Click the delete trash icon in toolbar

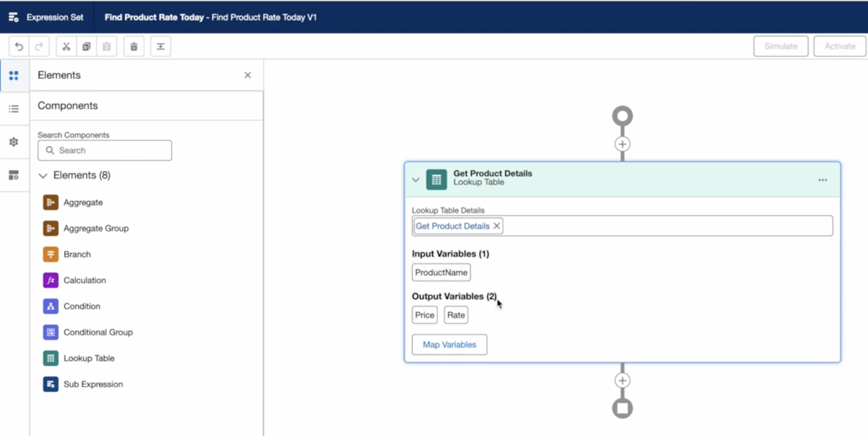pyautogui.click(x=134, y=46)
